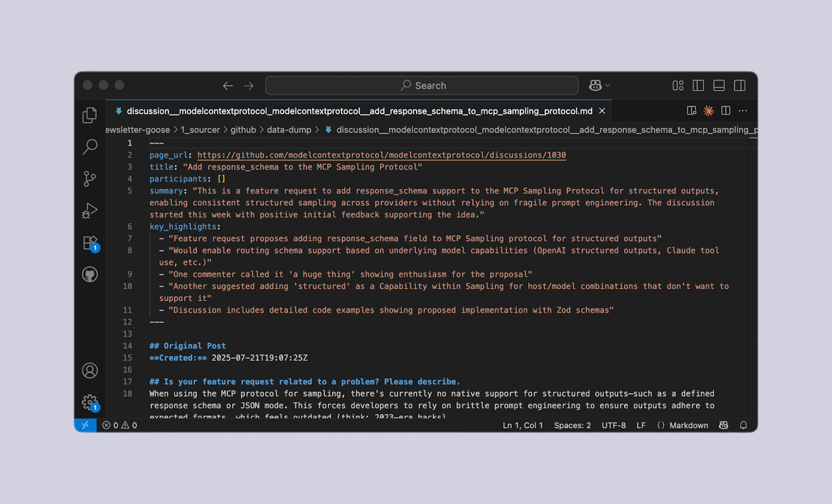
Task: Select github folder in breadcrumbs
Action: [x=243, y=130]
